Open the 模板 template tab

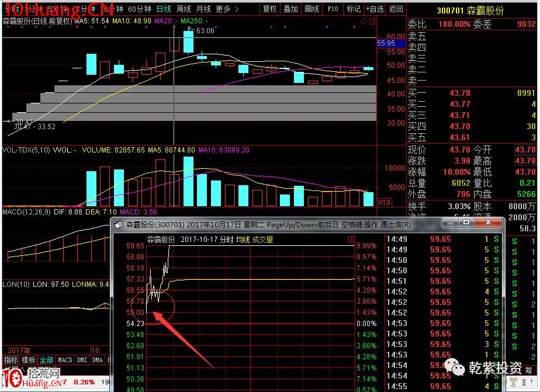(28, 360)
